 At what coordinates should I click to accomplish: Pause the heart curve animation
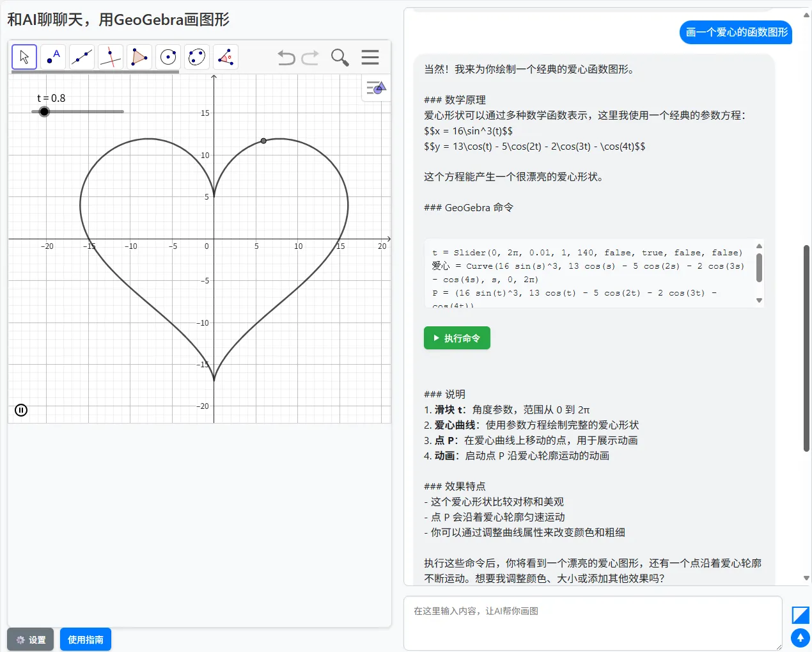point(21,410)
